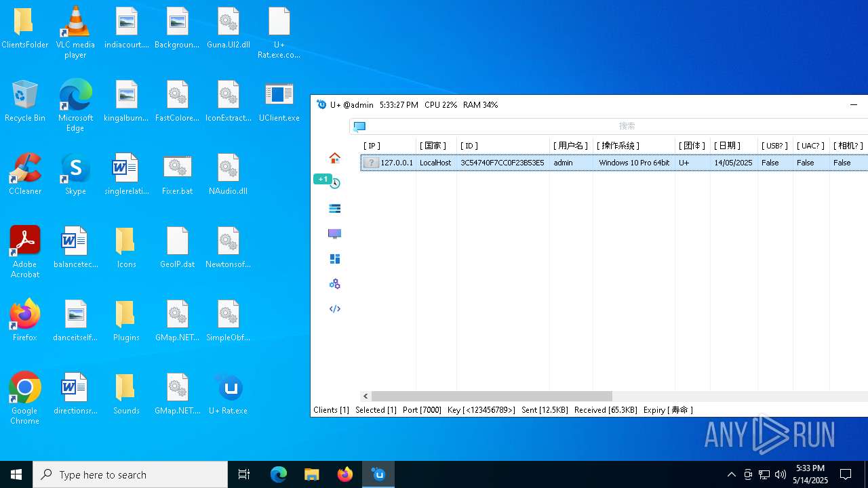The height and width of the screenshot is (488, 868).
Task: Click 'Received [65.3KB]' in status bar
Action: click(x=606, y=410)
